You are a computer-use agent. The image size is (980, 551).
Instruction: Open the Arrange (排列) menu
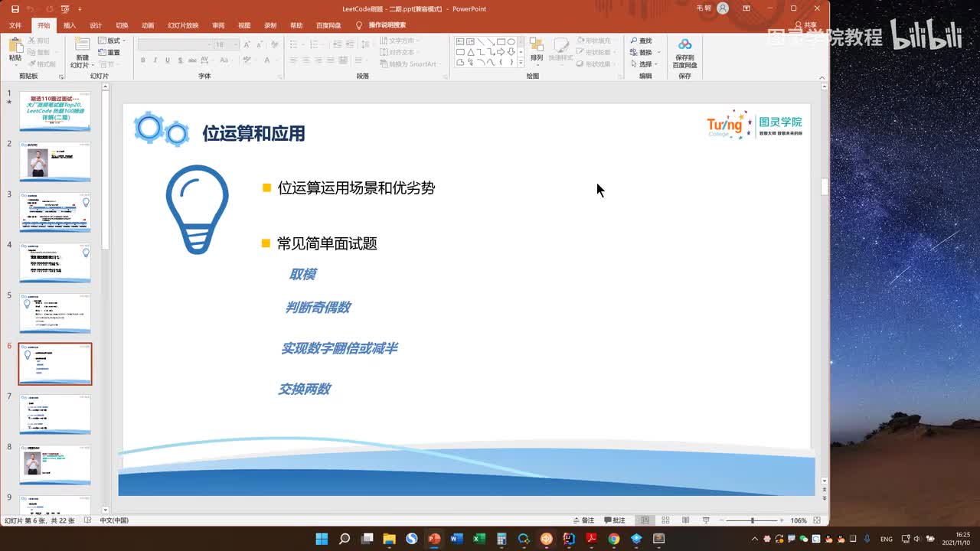[x=537, y=50]
